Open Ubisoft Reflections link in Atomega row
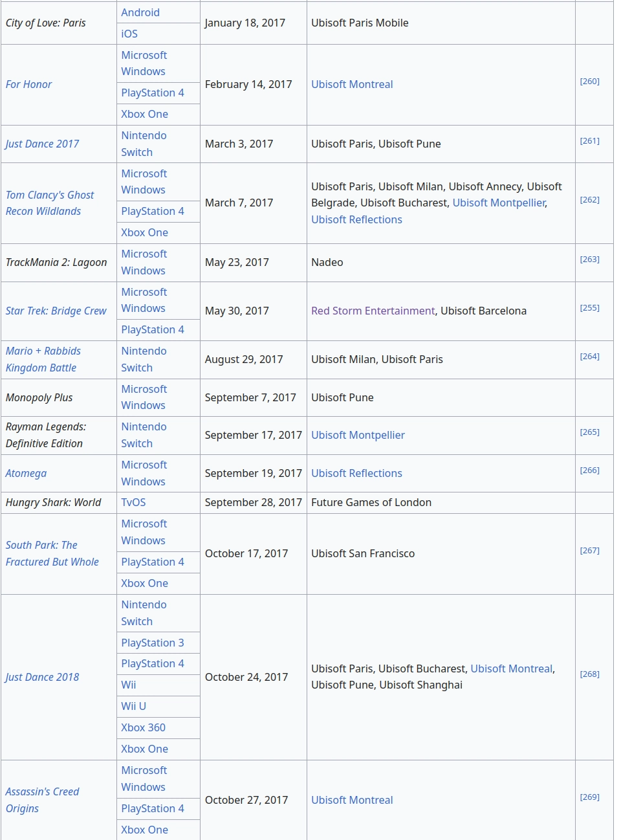The height and width of the screenshot is (840, 621). pyautogui.click(x=356, y=473)
